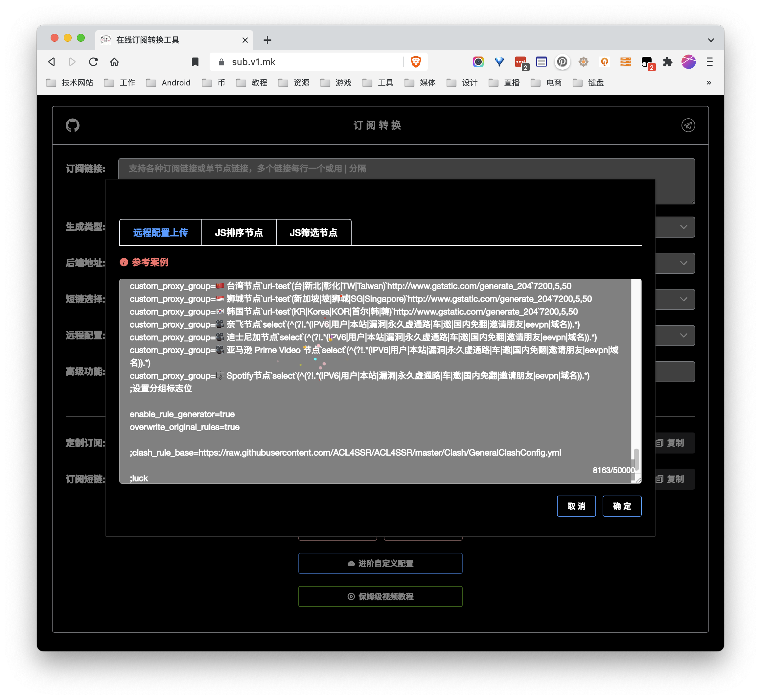Go to home page icon
Screen dimensions: 761x700
coord(114,62)
